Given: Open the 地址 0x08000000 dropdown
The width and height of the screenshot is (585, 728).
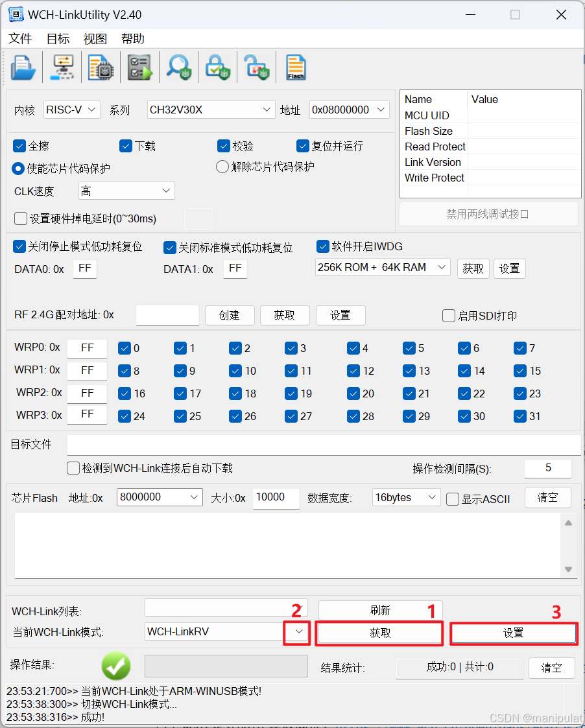Looking at the screenshot, I should point(350,110).
